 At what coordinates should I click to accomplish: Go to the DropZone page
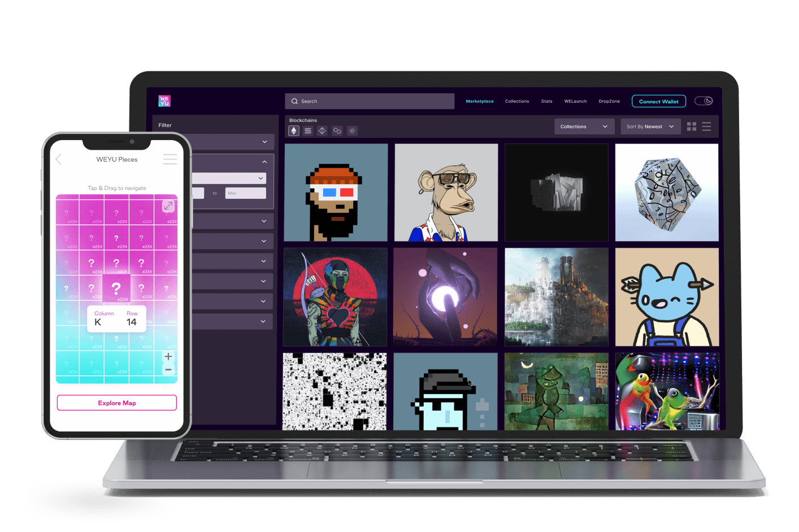pyautogui.click(x=609, y=102)
